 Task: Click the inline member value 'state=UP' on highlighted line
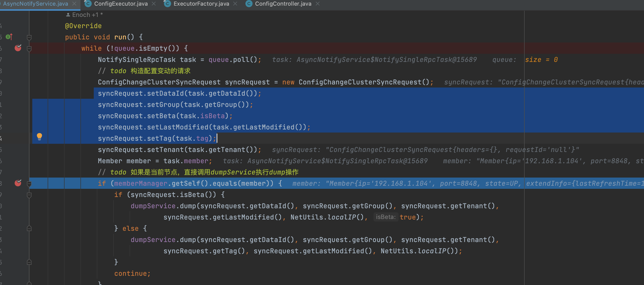tap(501, 183)
